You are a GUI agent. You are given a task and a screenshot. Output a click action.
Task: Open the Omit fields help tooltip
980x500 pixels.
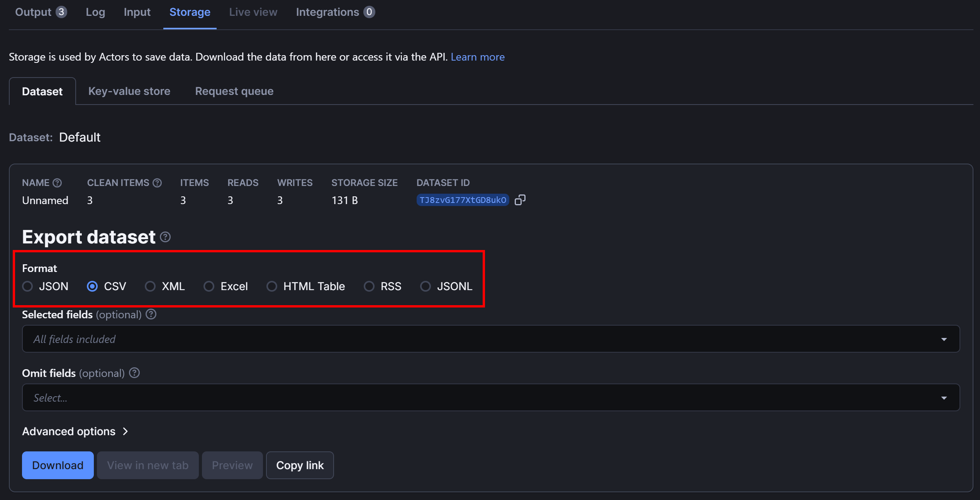(x=134, y=373)
